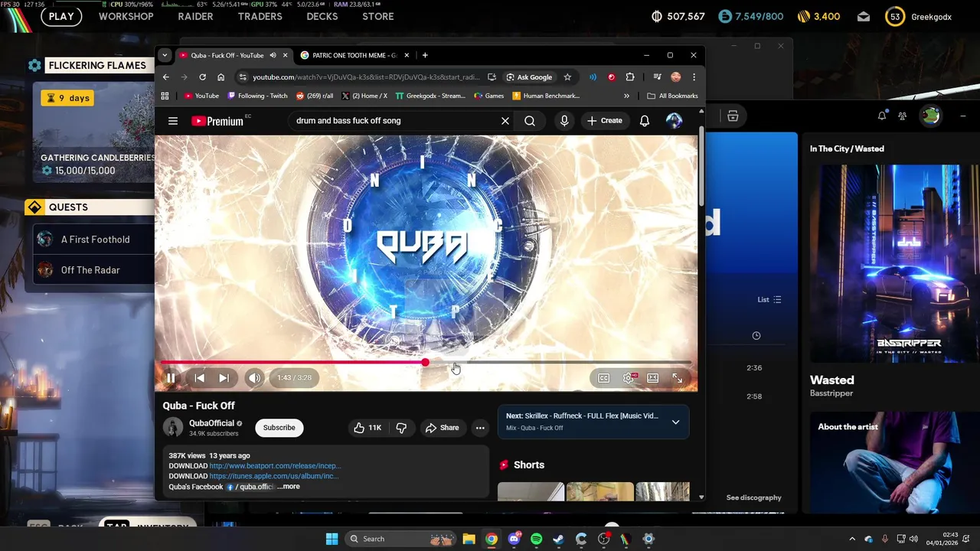Bookmark this page with star
Image resolution: width=980 pixels, height=551 pixels.
pyautogui.click(x=567, y=77)
